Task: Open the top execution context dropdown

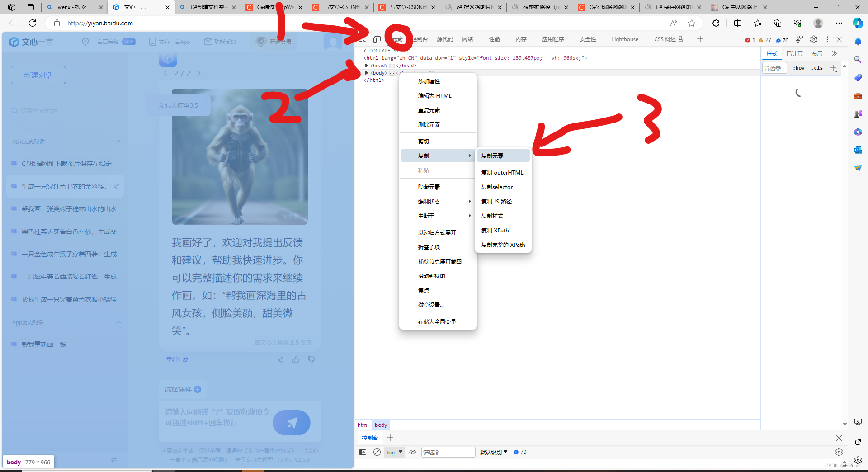Action: (394, 452)
